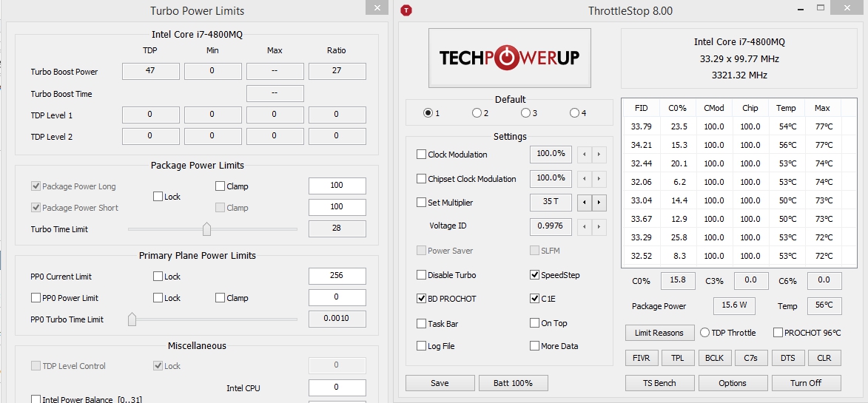This screenshot has height=403, width=868.
Task: Click the Batt 100% button
Action: coord(514,383)
